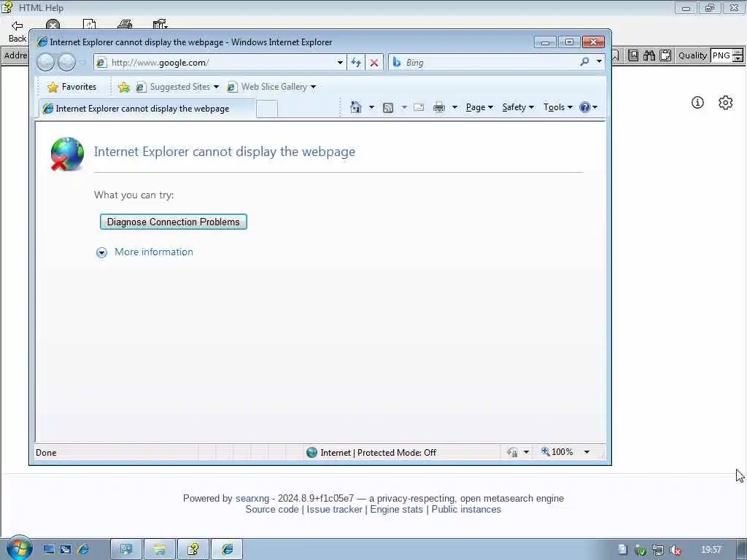Screen dimensions: 747x560
Task: Click the red stop loading icon
Action: (x=374, y=63)
